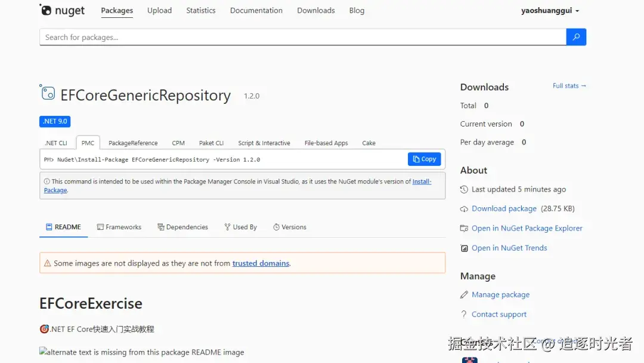Click the info icon beside the PMC note
644x363 pixels.
(47, 181)
